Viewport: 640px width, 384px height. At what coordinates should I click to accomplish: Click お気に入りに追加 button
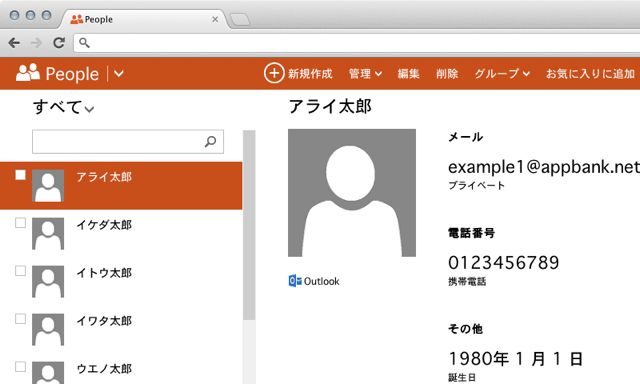pos(590,73)
